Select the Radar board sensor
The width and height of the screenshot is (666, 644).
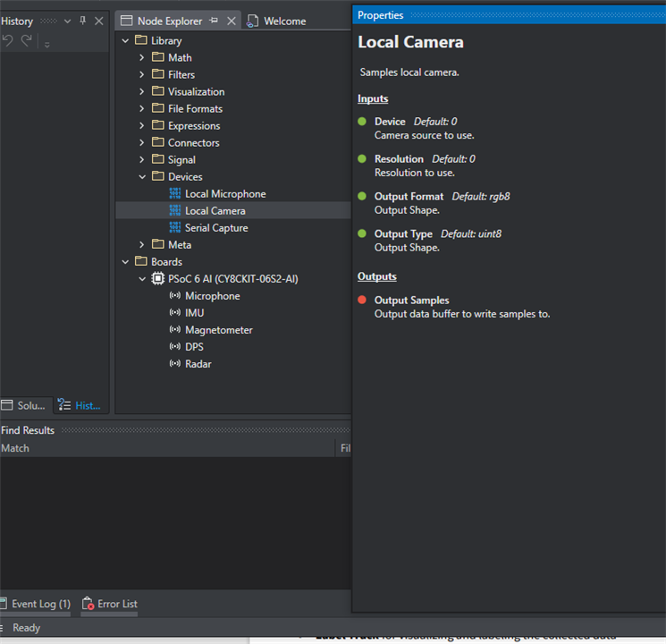tap(198, 364)
